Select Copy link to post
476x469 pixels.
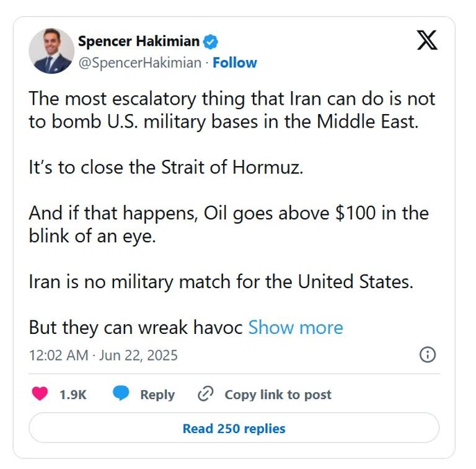click(x=278, y=395)
